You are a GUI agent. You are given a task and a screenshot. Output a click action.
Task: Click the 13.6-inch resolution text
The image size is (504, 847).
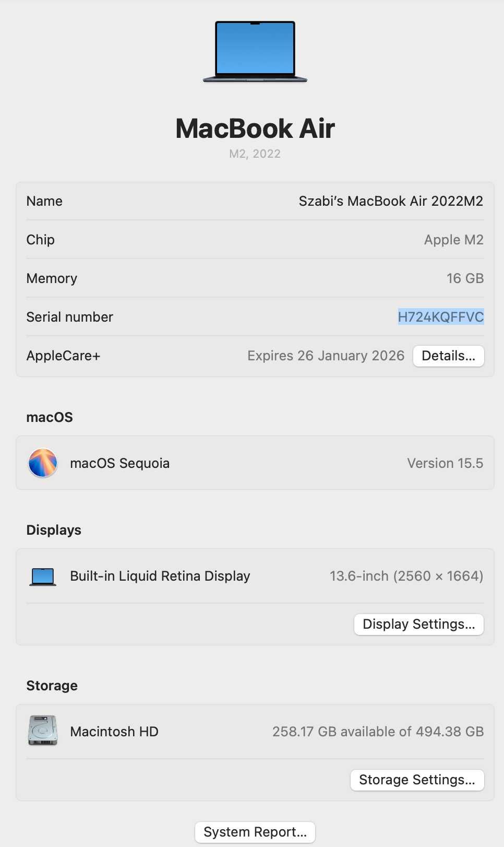point(406,576)
